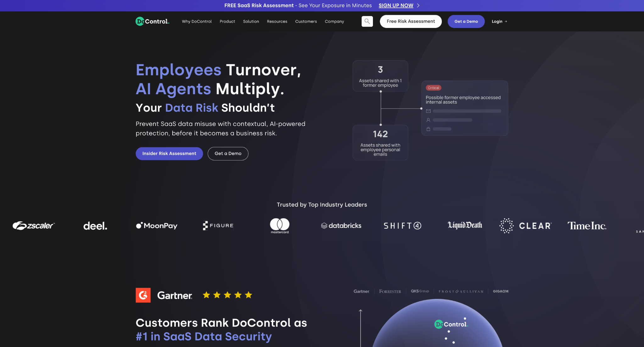Click the red G2 badge icon
The width and height of the screenshot is (644, 347).
(143, 295)
